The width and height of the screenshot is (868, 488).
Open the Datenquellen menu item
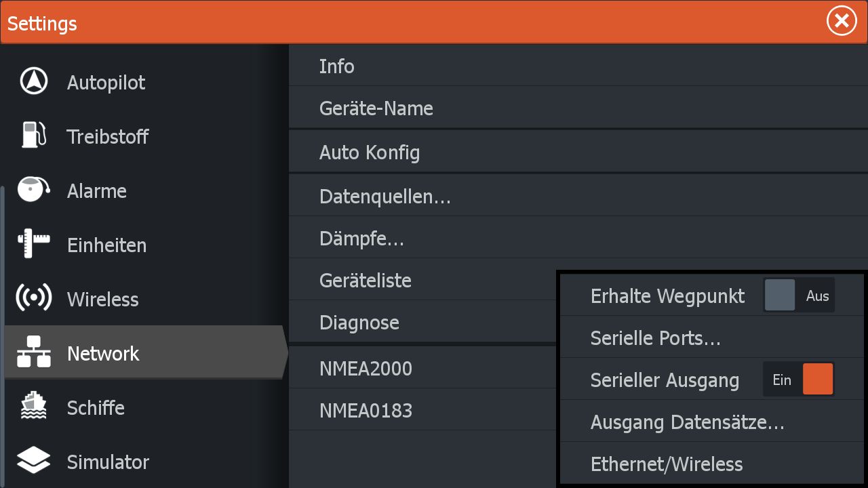[384, 197]
